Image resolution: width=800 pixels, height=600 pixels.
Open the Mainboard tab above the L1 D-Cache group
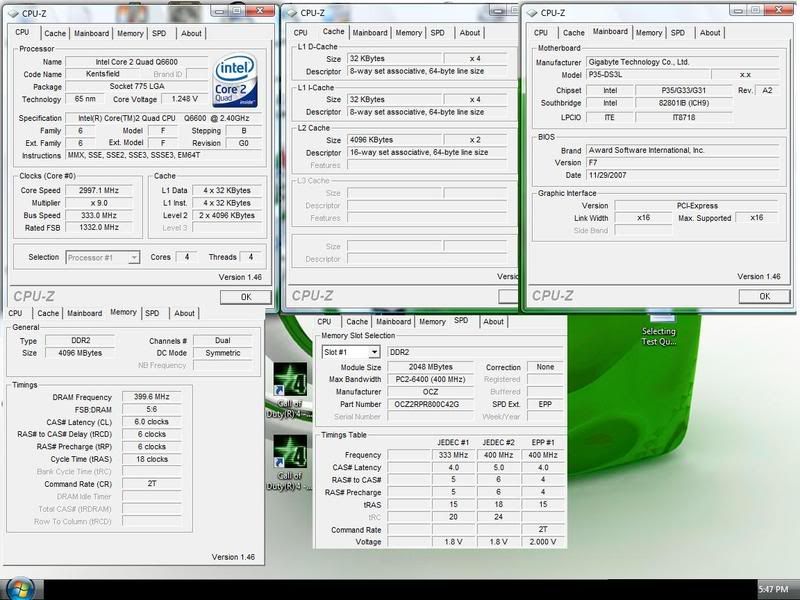click(370, 33)
